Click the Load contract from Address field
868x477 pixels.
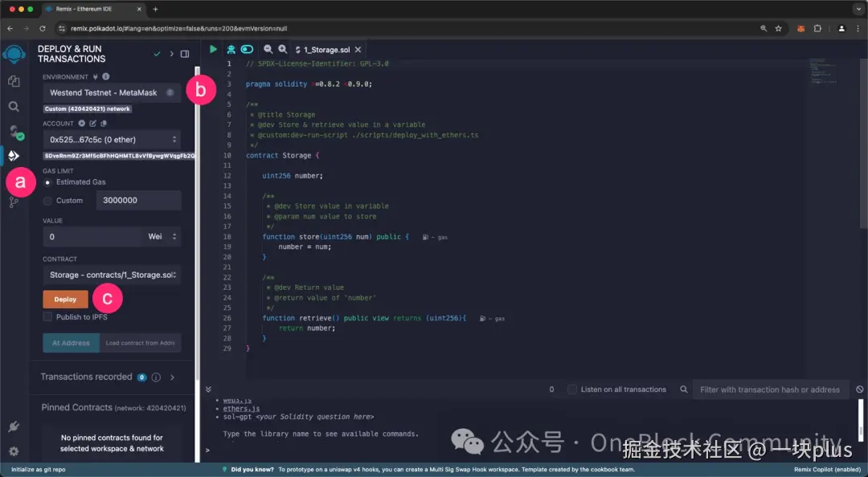coord(140,343)
